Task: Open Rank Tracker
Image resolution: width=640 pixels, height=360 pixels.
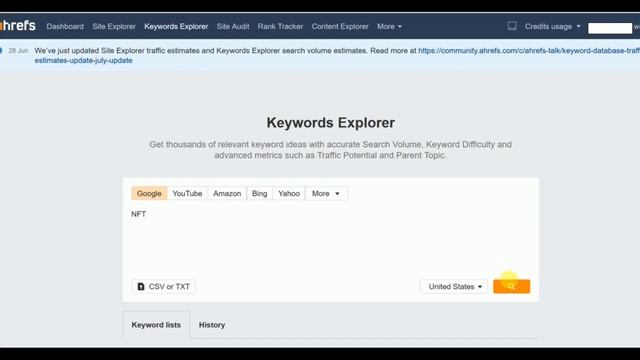Action: (x=280, y=27)
